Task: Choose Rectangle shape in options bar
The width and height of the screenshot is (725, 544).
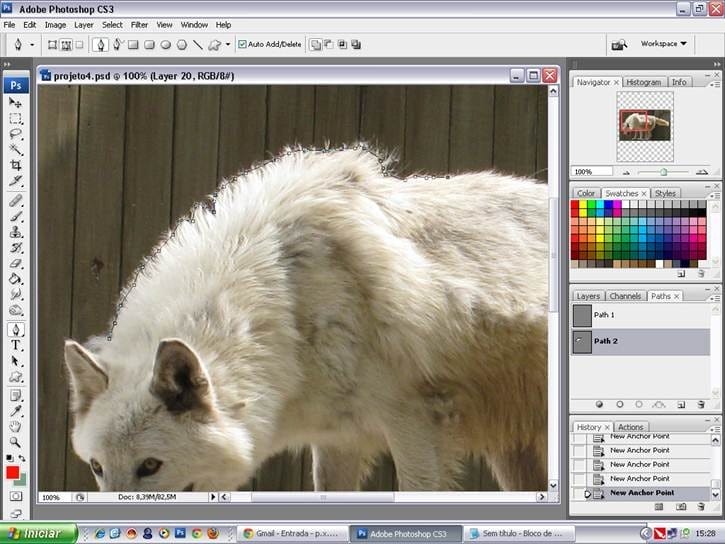Action: (x=133, y=44)
